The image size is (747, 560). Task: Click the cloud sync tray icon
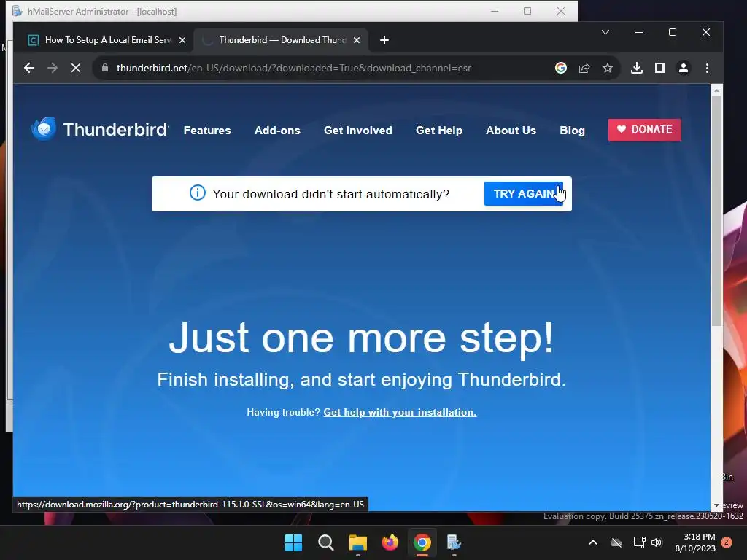pyautogui.click(x=616, y=542)
